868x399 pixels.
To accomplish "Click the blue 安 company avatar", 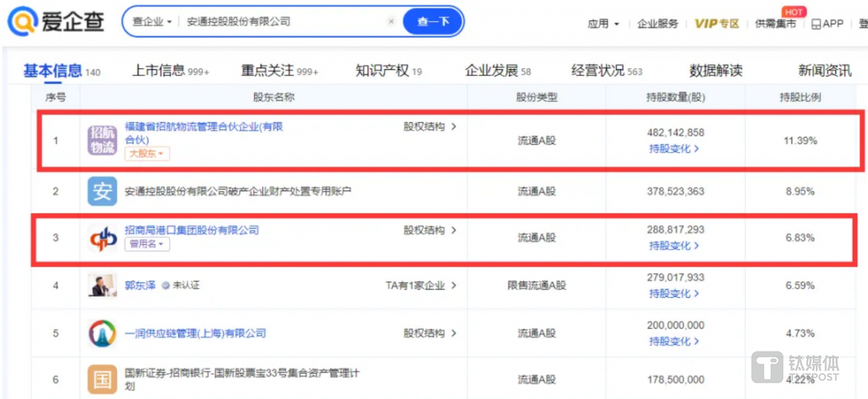I will click(x=102, y=192).
